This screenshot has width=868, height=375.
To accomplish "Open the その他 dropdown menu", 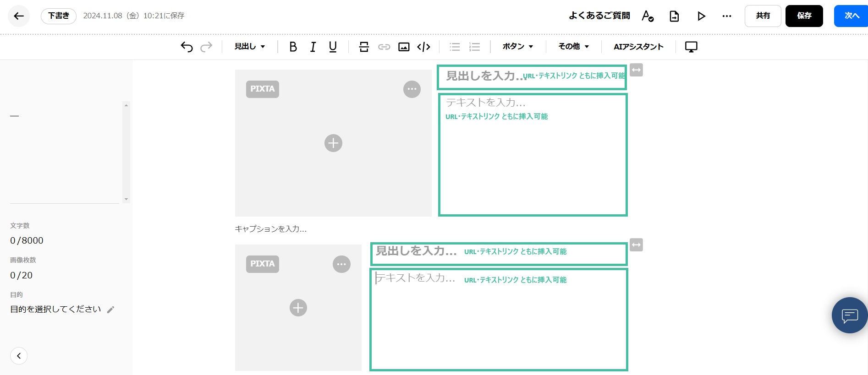I will (573, 47).
